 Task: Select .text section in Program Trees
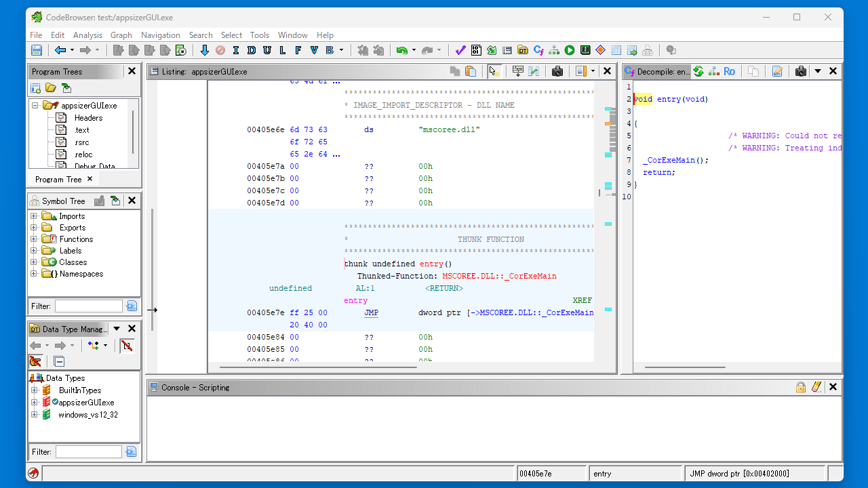[x=81, y=130]
